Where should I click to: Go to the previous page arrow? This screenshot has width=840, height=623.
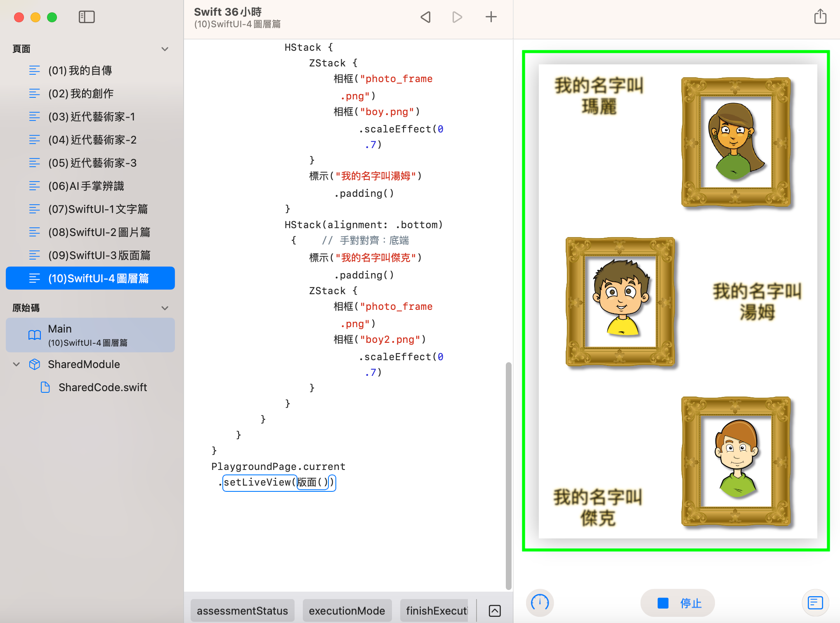click(426, 17)
